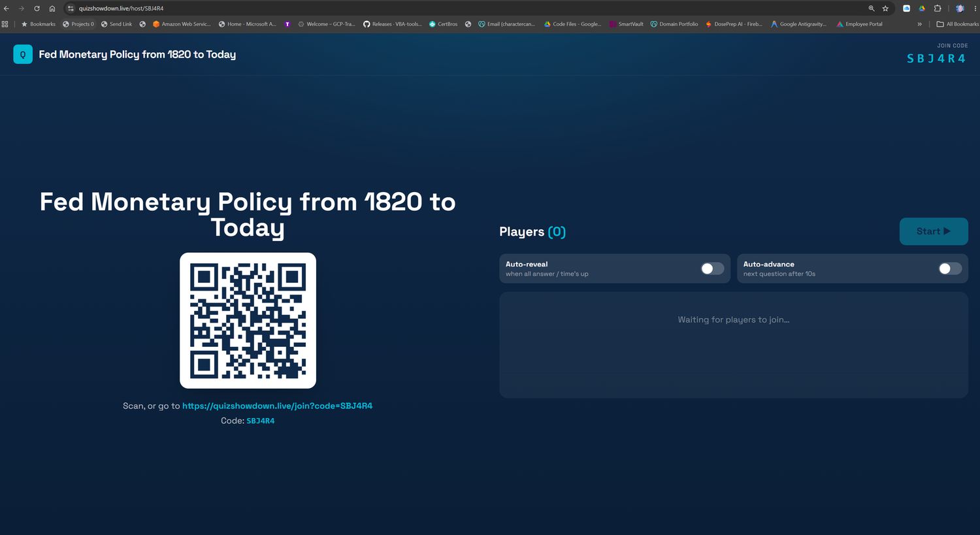
Task: Reload the quizshowdown.live page
Action: point(37,8)
